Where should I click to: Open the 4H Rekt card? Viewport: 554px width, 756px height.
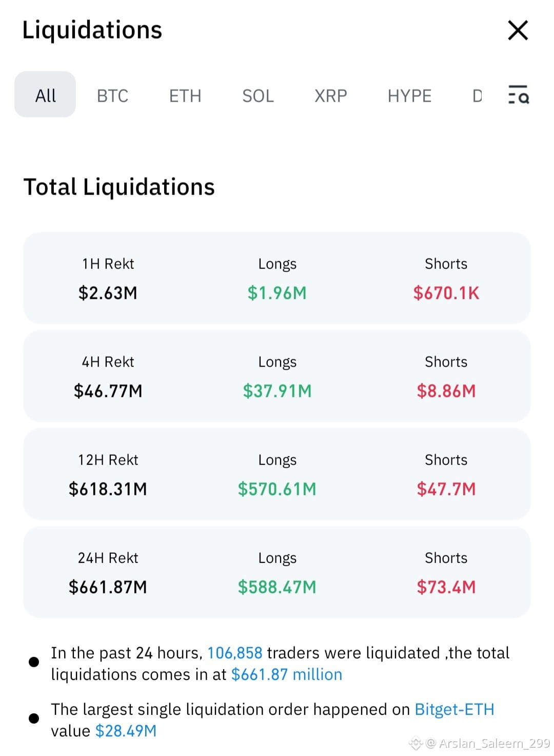pyautogui.click(x=277, y=376)
